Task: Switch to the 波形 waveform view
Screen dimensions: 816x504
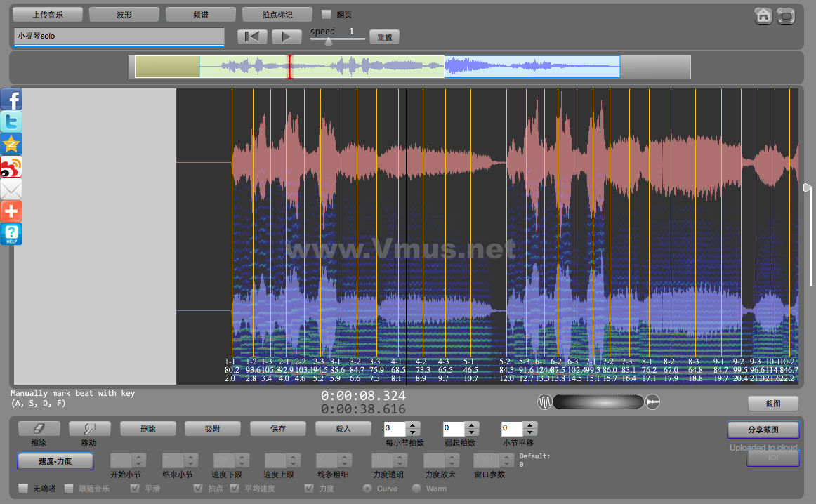Action: point(124,14)
